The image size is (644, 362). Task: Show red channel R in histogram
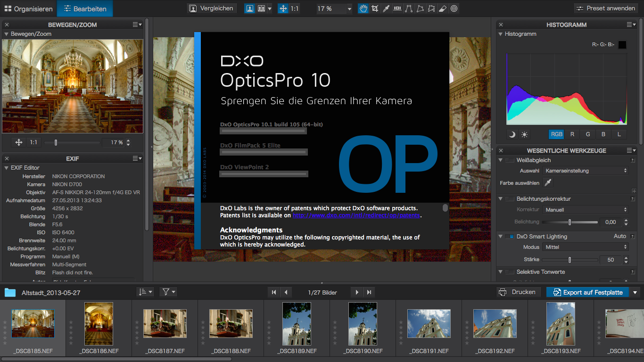[572, 134]
